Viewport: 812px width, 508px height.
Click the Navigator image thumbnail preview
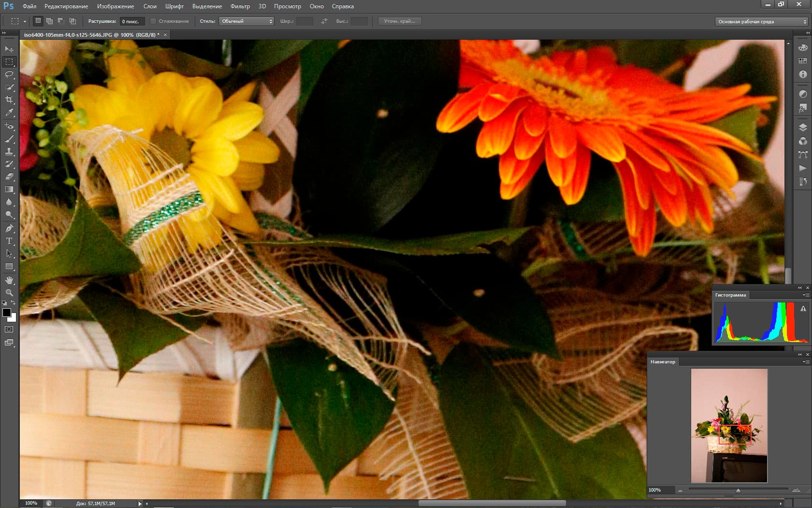point(729,426)
